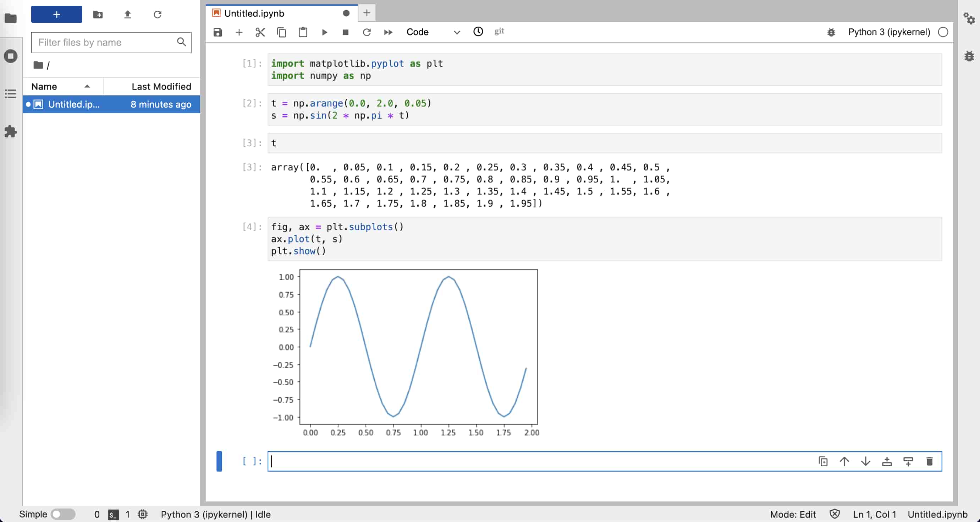Cut the selected cell
This screenshot has width=980, height=522.
(x=260, y=32)
